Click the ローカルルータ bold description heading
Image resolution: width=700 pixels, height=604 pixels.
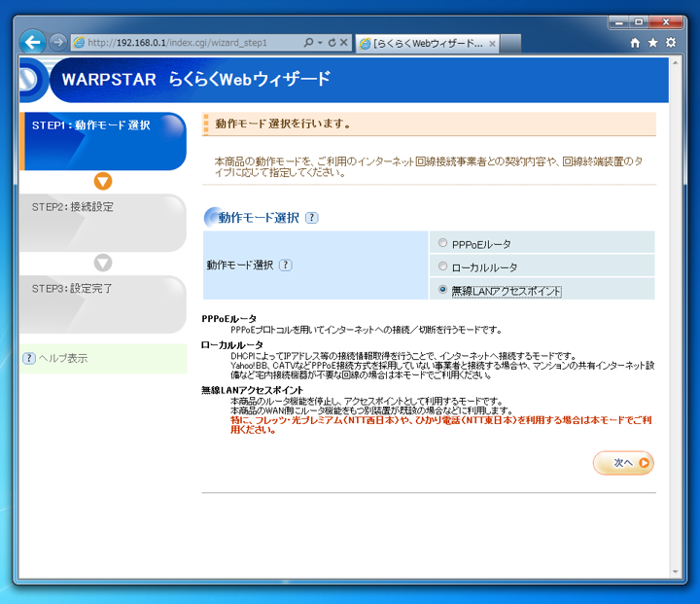coord(232,345)
